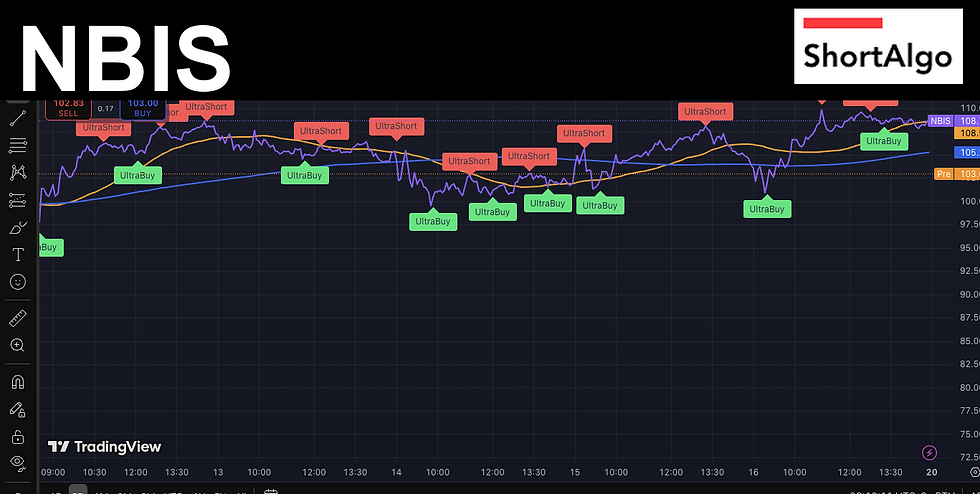Click the SELL 102.83 button
The image size is (980, 494).
68,109
